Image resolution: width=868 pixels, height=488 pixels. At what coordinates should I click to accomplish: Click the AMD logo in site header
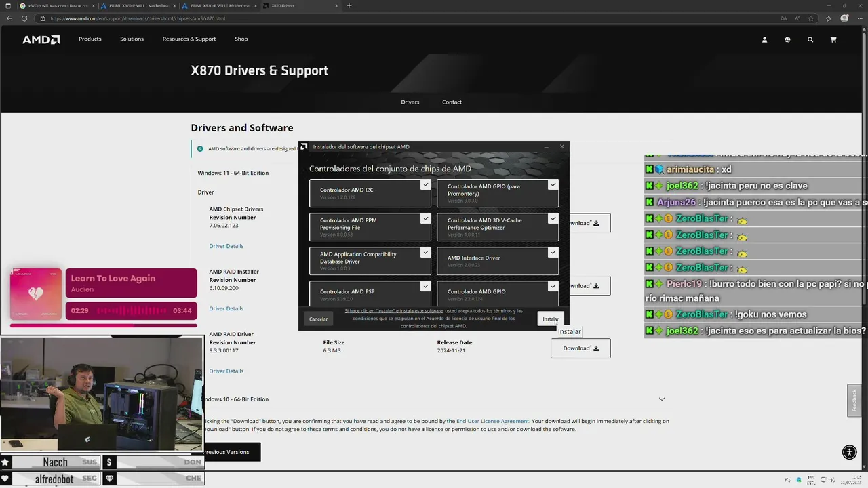pyautogui.click(x=41, y=39)
